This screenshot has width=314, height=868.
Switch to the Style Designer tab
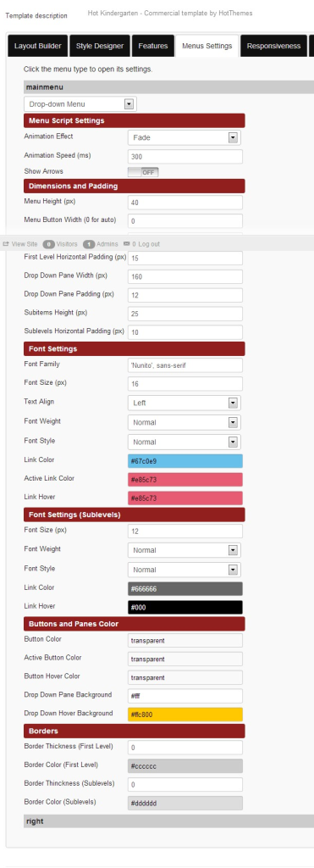(x=100, y=46)
